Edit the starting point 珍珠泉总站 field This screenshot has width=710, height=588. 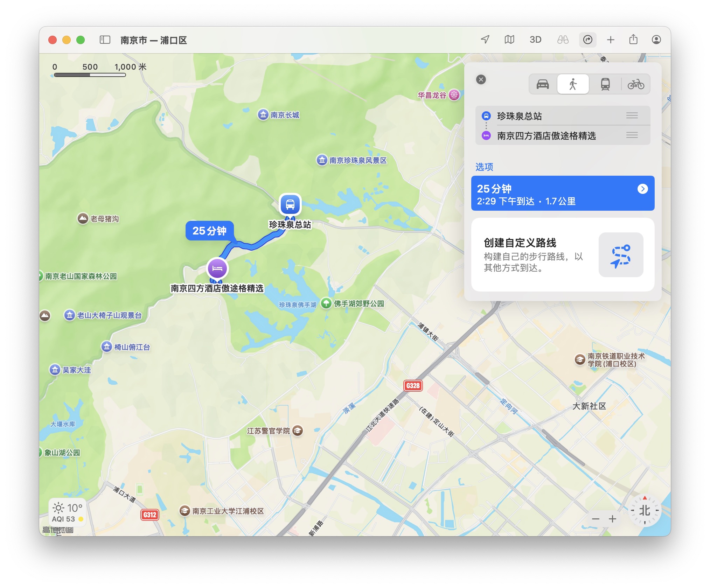click(x=563, y=115)
